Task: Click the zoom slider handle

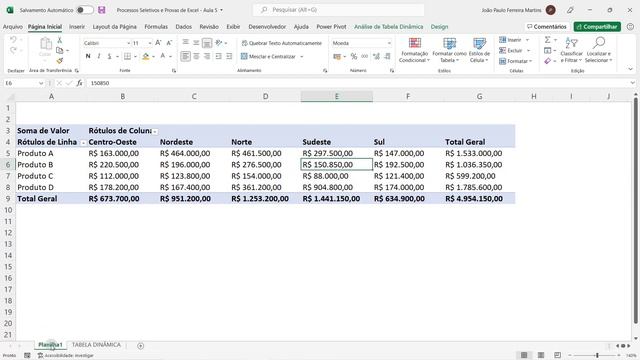Action: (x=597, y=356)
